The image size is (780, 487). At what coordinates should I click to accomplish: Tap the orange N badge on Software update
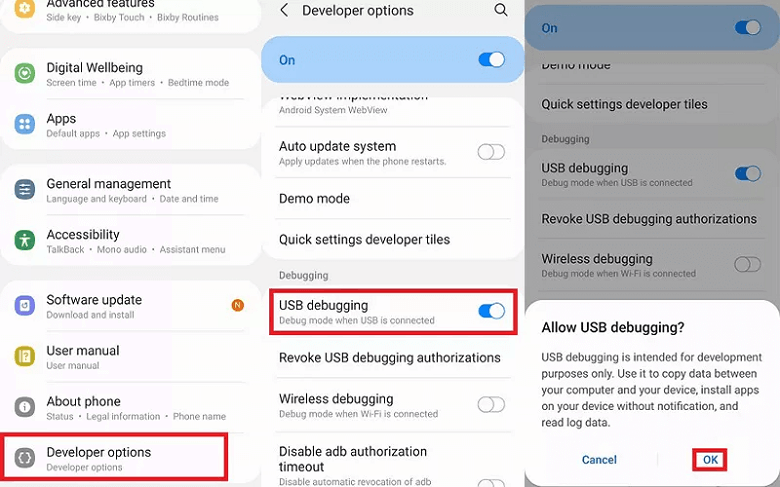pos(237,305)
